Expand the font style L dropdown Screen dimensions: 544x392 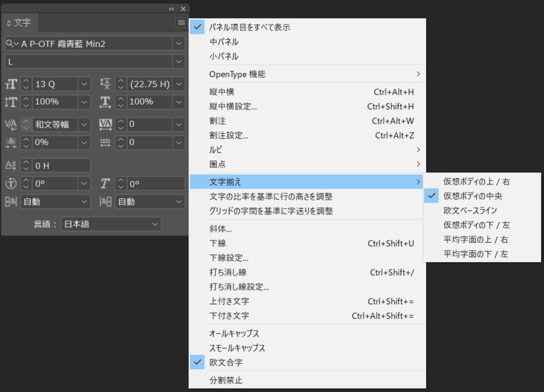[179, 61]
